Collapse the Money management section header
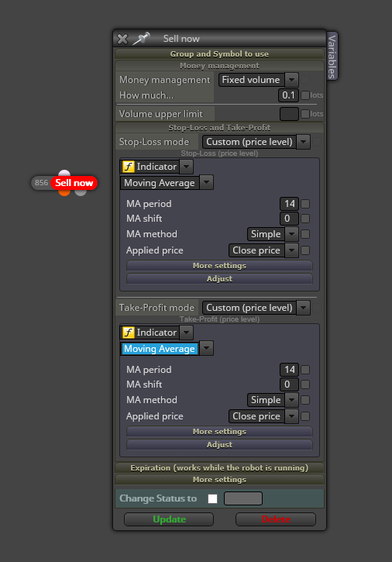Screen dimensions: 392x562 (219, 66)
